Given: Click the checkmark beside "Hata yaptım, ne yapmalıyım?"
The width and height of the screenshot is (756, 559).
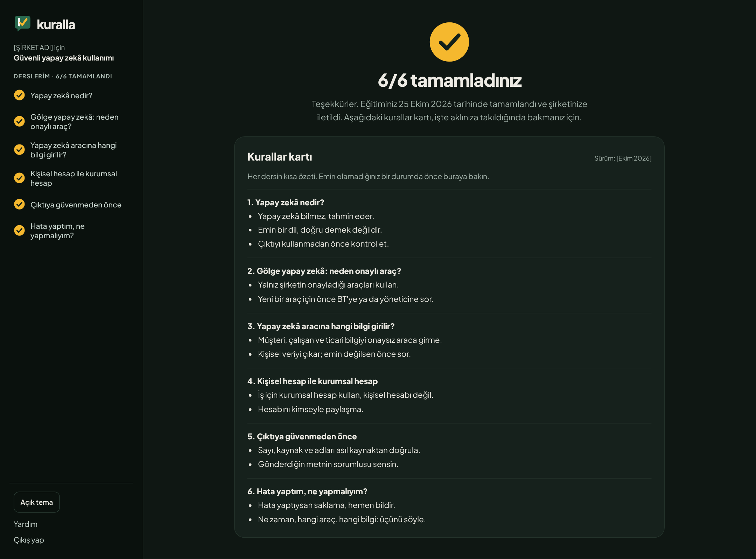Looking at the screenshot, I should (19, 231).
